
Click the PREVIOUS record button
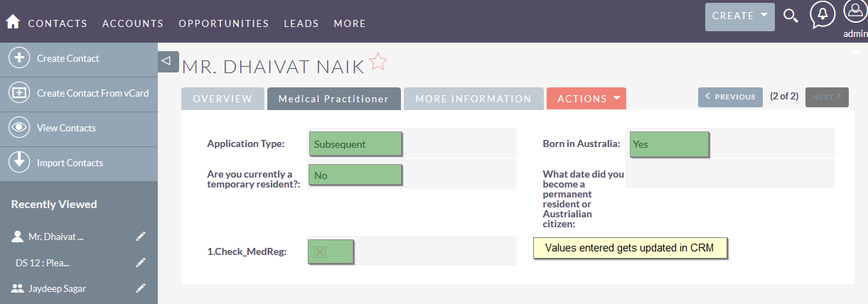730,97
